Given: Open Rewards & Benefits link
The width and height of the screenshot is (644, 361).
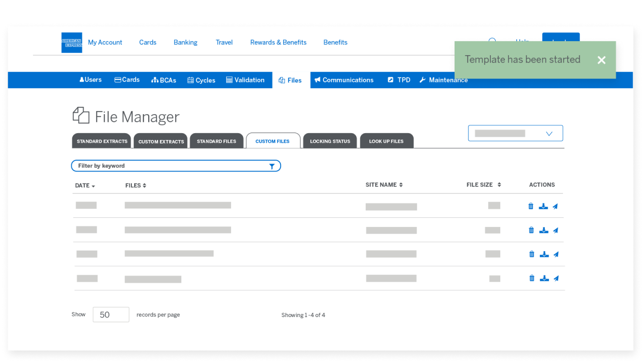Looking at the screenshot, I should click(x=278, y=43).
